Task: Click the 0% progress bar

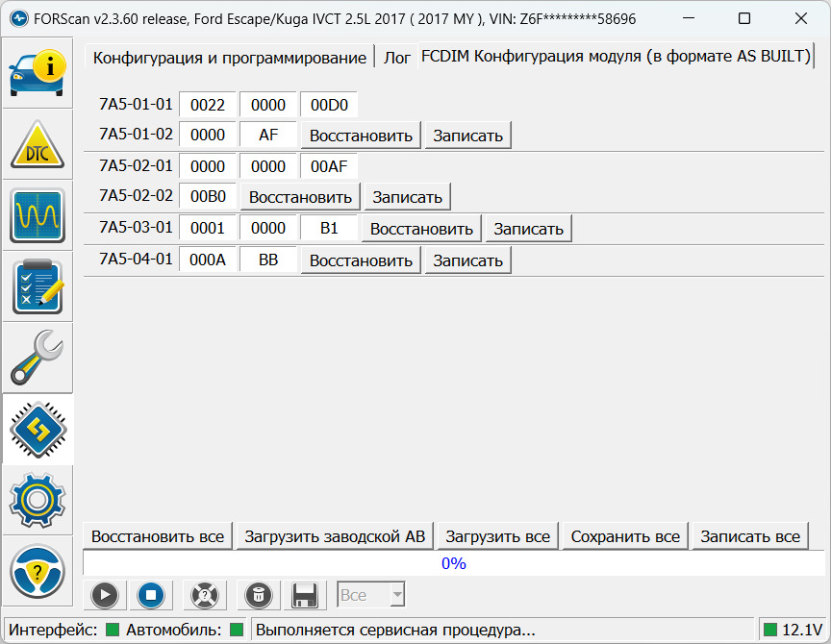Action: point(452,563)
